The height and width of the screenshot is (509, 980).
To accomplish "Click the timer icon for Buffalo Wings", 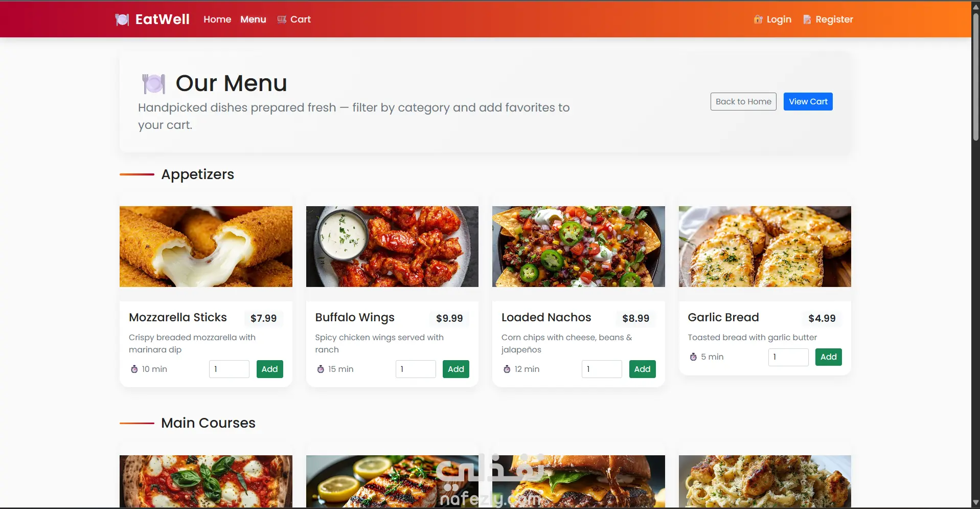I will (321, 369).
